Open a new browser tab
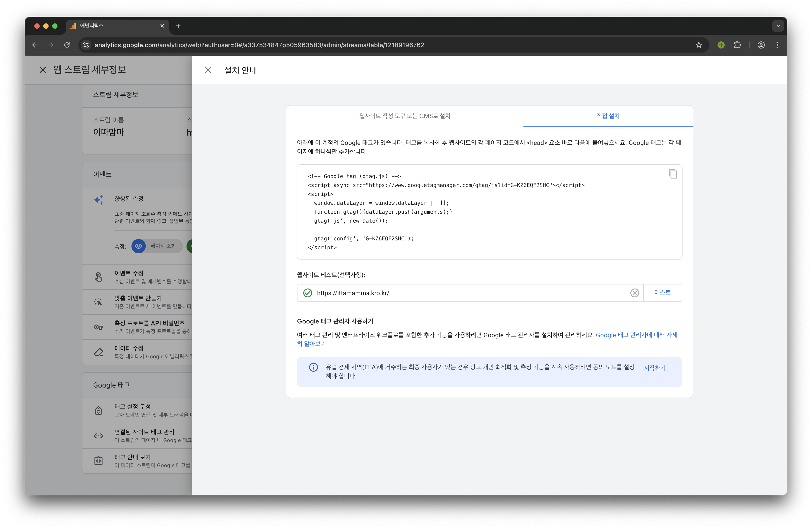This screenshot has width=812, height=528. click(x=178, y=26)
